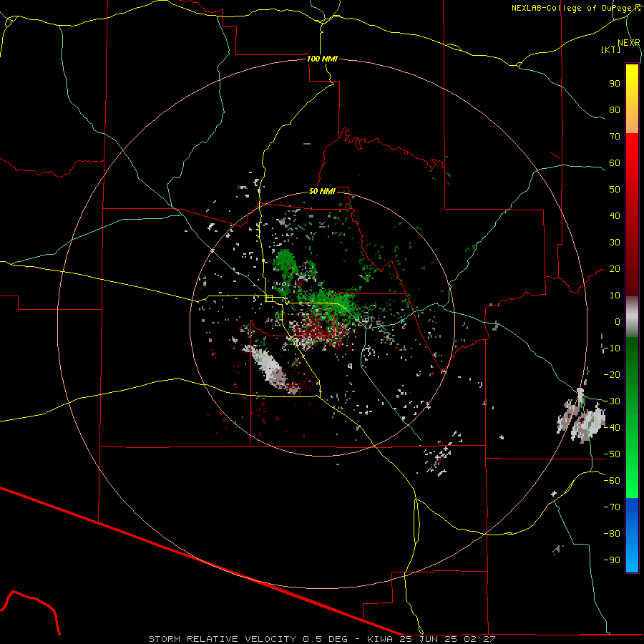The image size is (644, 644).
Task: Click the 70 value on the velocity scale
Action: (615, 137)
